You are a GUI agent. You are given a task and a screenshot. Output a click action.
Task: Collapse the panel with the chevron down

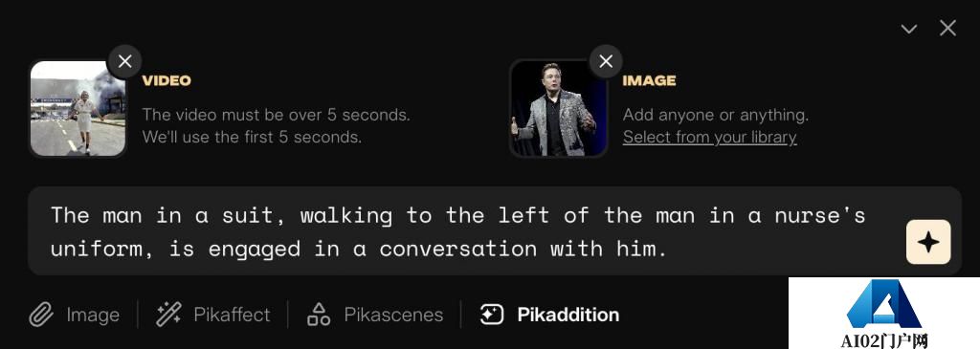click(x=909, y=29)
